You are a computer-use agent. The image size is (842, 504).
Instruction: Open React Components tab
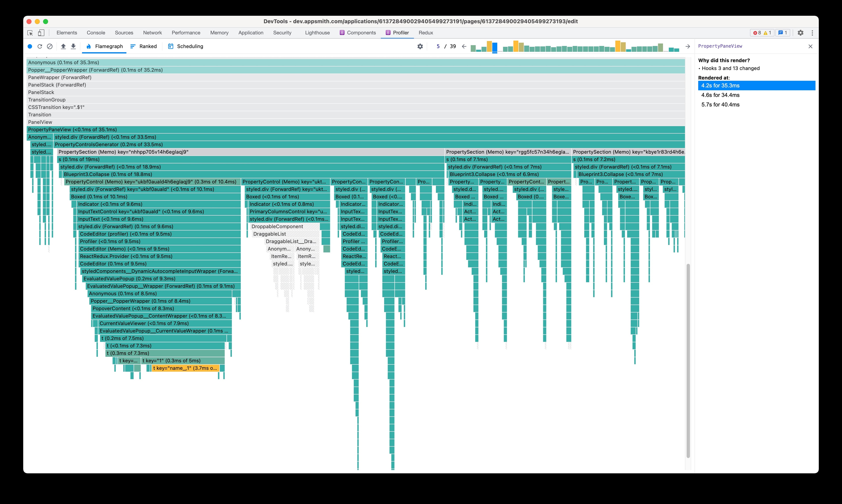pos(358,33)
